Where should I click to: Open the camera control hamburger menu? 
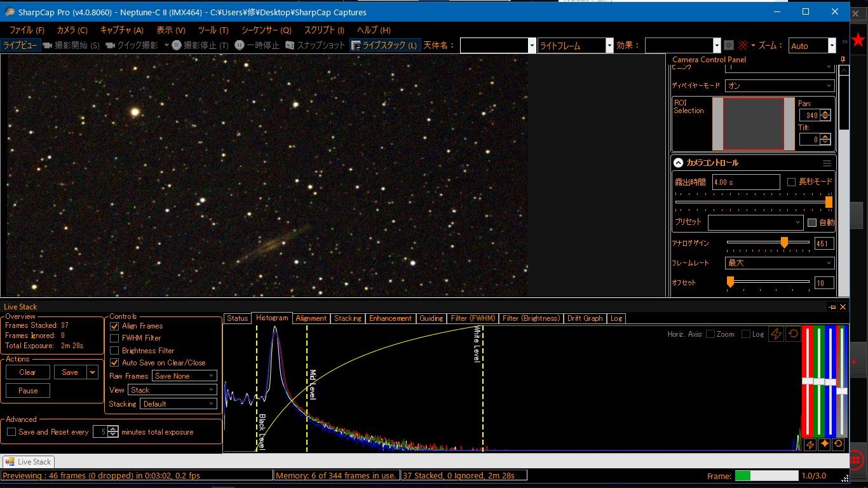click(827, 163)
